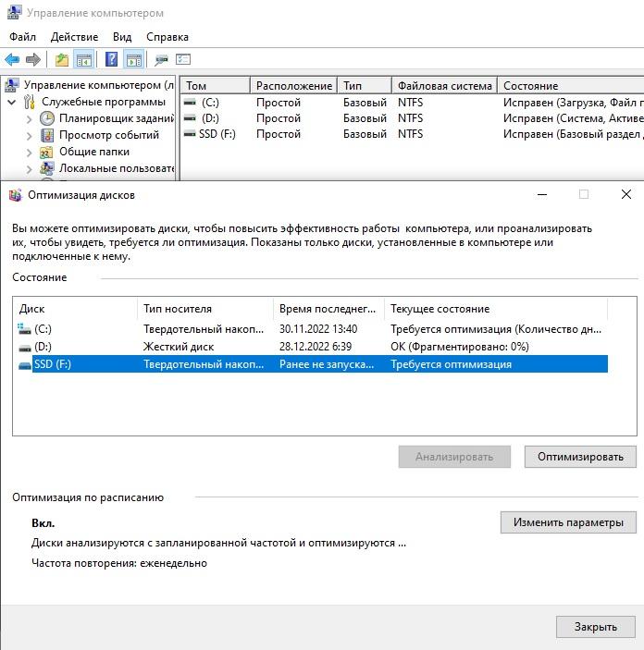The height and width of the screenshot is (650, 644).
Task: Click the Up one level folder icon
Action: [x=62, y=60]
